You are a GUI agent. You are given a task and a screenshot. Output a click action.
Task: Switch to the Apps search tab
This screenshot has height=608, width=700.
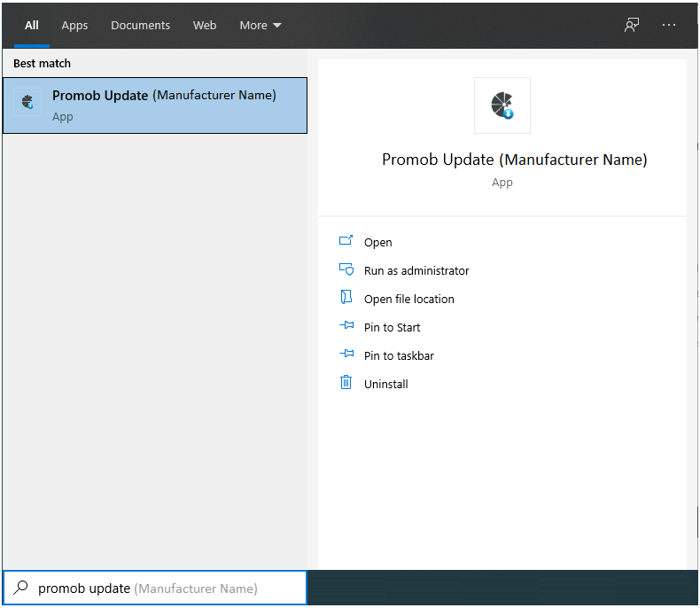(74, 26)
